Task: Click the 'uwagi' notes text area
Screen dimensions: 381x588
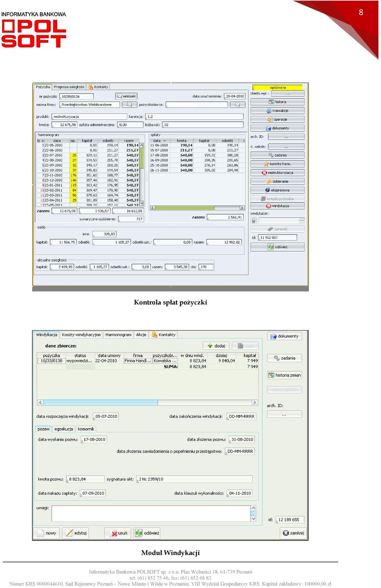Action: [x=151, y=513]
